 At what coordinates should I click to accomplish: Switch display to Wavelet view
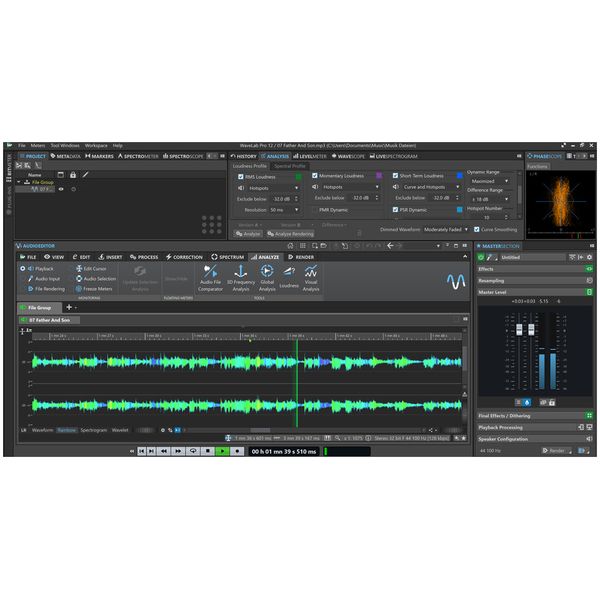click(x=120, y=430)
